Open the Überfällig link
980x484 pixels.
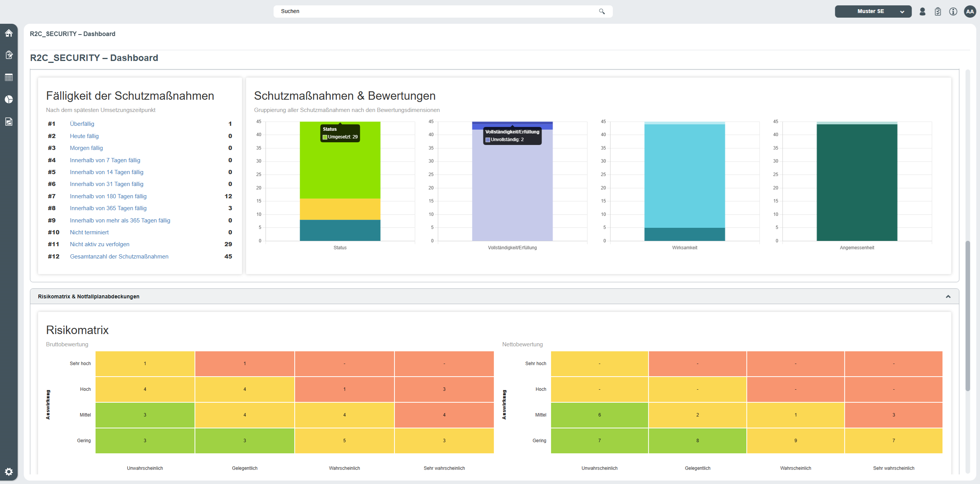coord(82,124)
